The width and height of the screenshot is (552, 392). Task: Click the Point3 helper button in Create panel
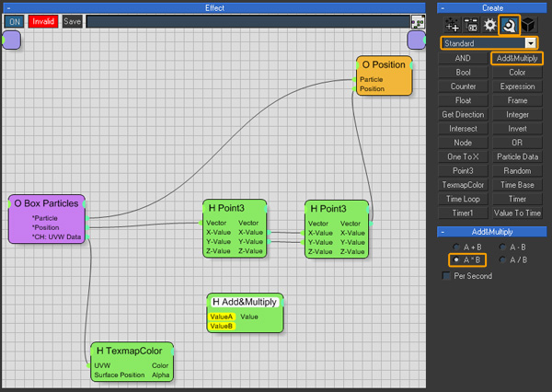463,171
